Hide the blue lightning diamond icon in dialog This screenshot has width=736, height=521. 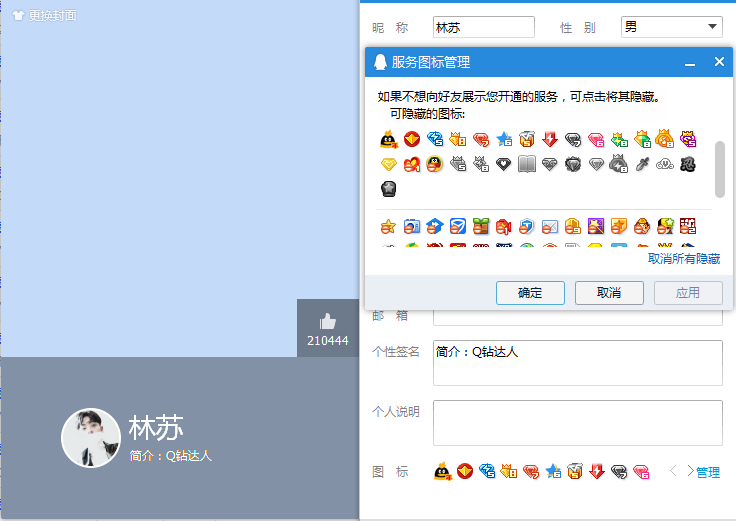click(x=435, y=139)
